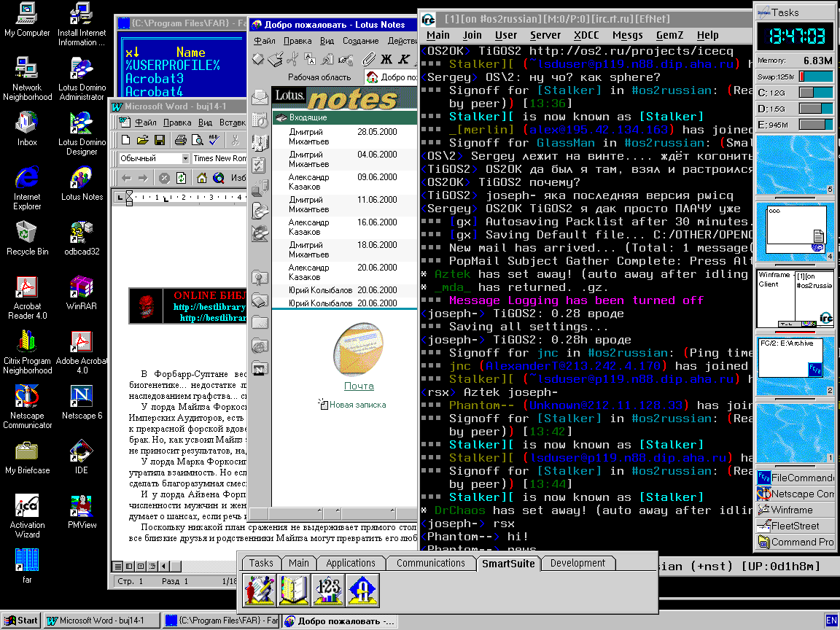This screenshot has height=630, width=840.
Task: Open the Создание menu in Lotus Notes
Action: pos(360,42)
